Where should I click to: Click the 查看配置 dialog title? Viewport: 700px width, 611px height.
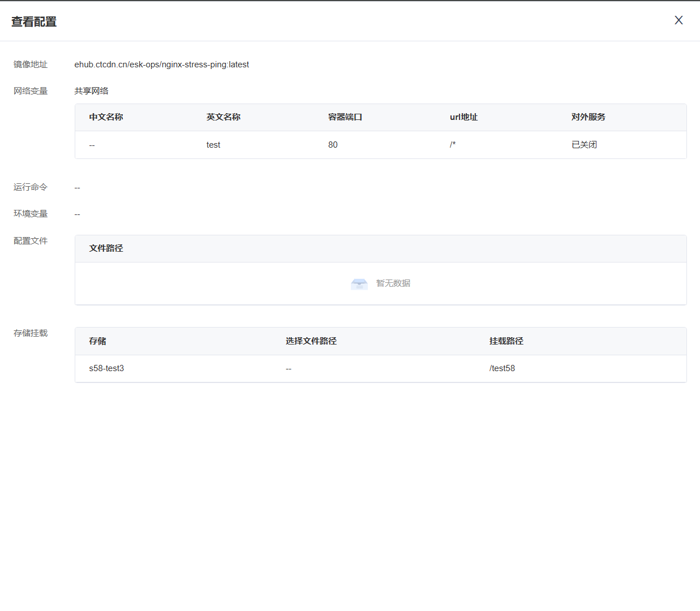point(34,21)
